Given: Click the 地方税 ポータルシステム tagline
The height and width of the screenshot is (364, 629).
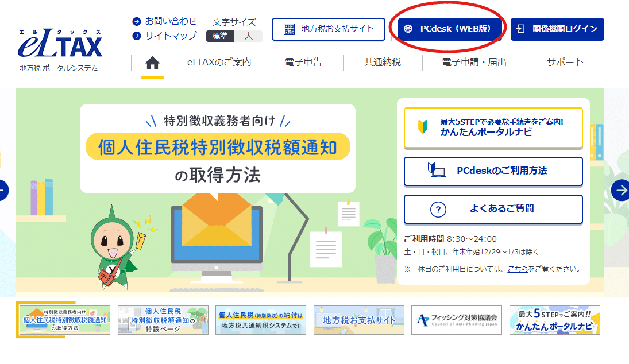Looking at the screenshot, I should [x=59, y=68].
